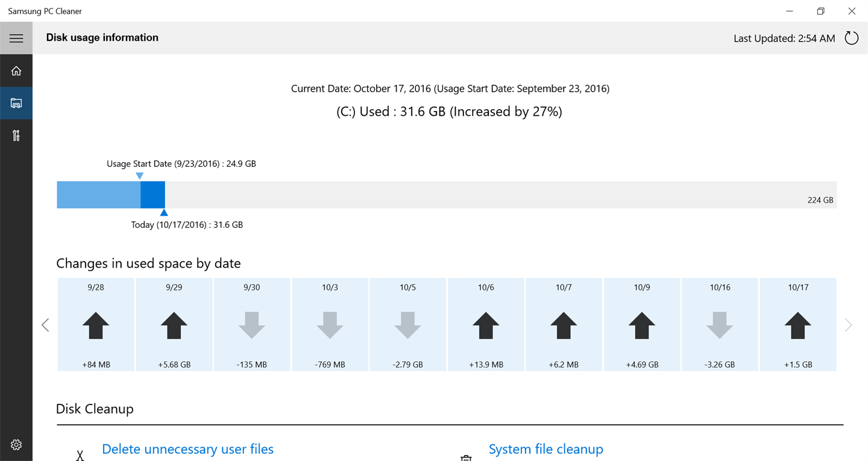
Task: Open Delete unnecessary user files
Action: pos(187,449)
